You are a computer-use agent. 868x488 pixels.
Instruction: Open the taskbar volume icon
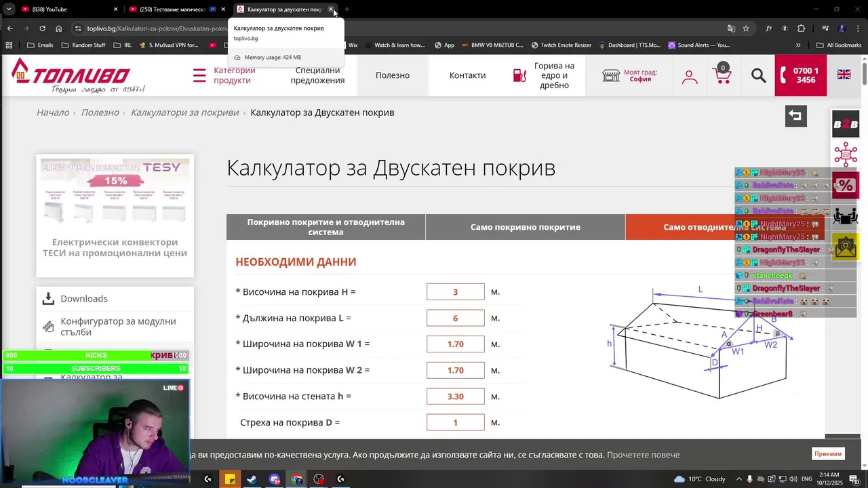click(795, 479)
